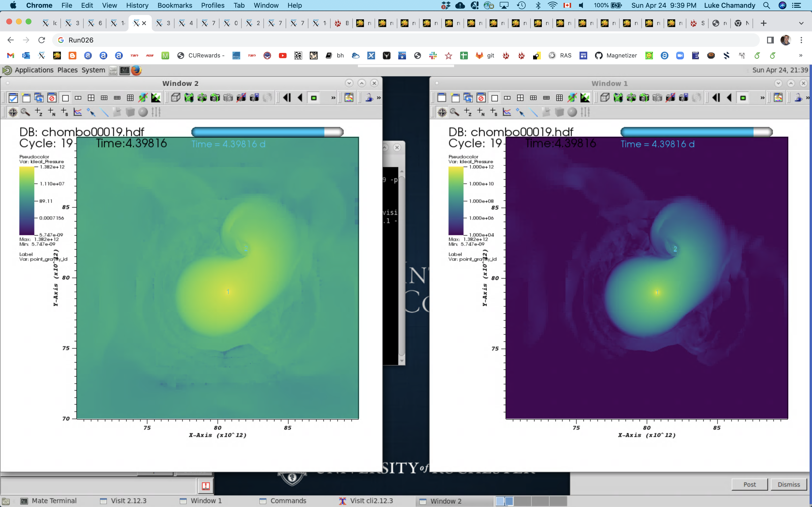The width and height of the screenshot is (812, 507).
Task: Choose zone pick tool in Window 2
Action: tap(39, 112)
